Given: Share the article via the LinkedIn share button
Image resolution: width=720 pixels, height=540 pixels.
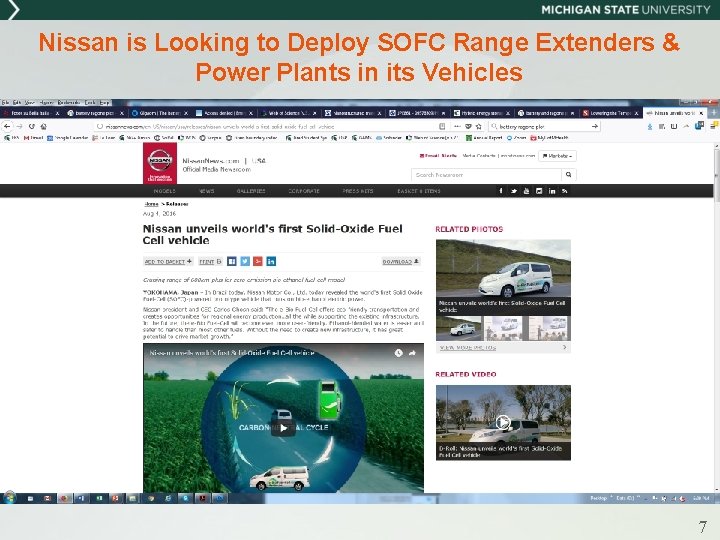Looking at the screenshot, I should (271, 261).
